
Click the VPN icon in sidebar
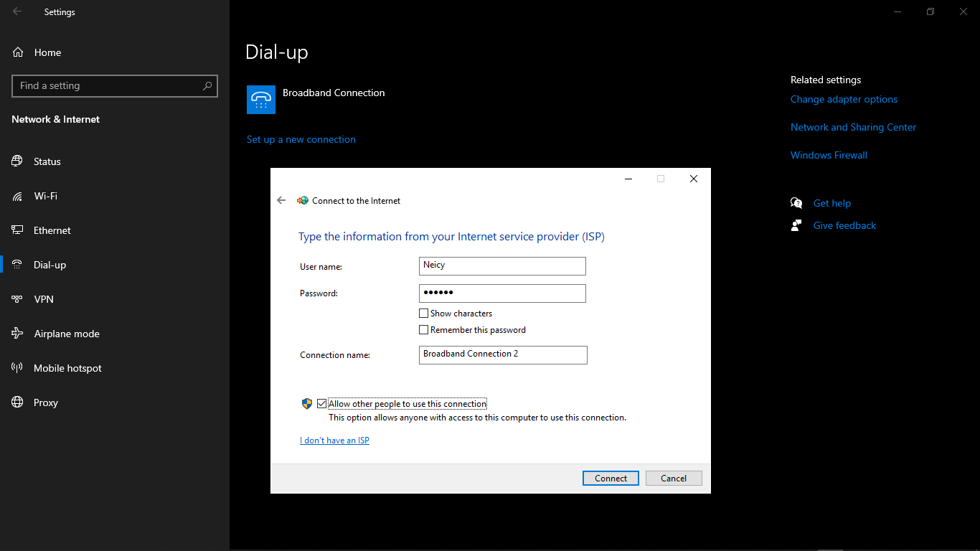click(17, 299)
